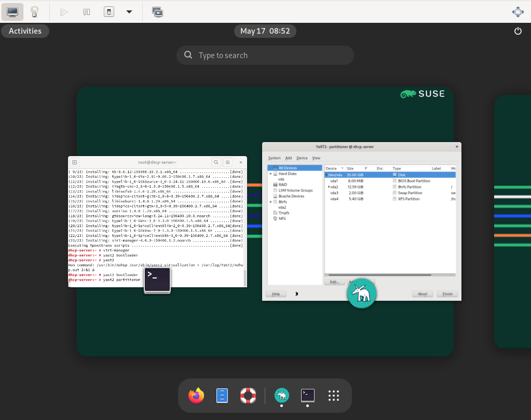531x420 pixels.
Task: Expand the vda2 partition row
Action: (x=329, y=187)
